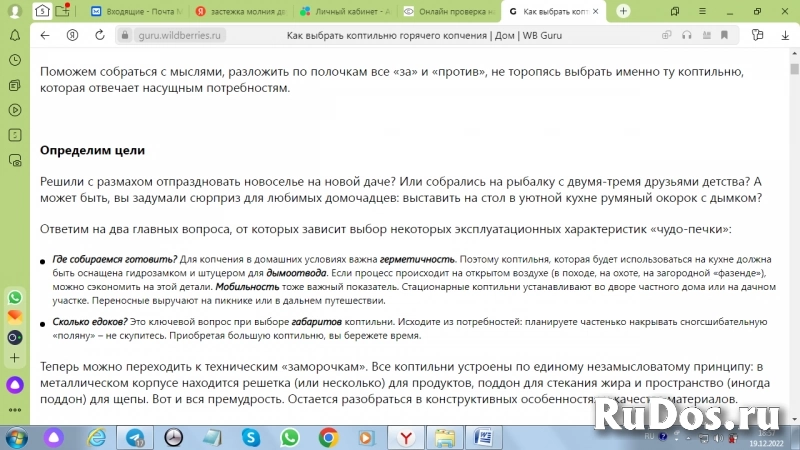
Task: Click the bold word герметичность
Action: click(x=417, y=259)
